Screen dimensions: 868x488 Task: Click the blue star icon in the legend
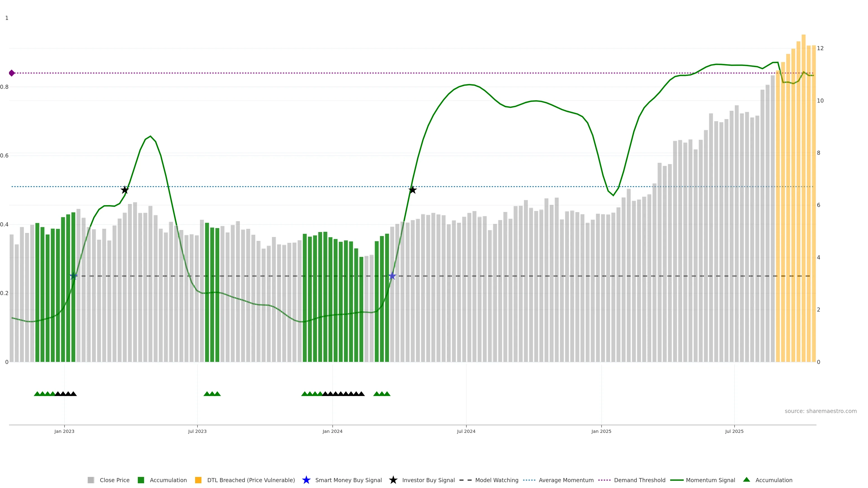[x=306, y=480]
